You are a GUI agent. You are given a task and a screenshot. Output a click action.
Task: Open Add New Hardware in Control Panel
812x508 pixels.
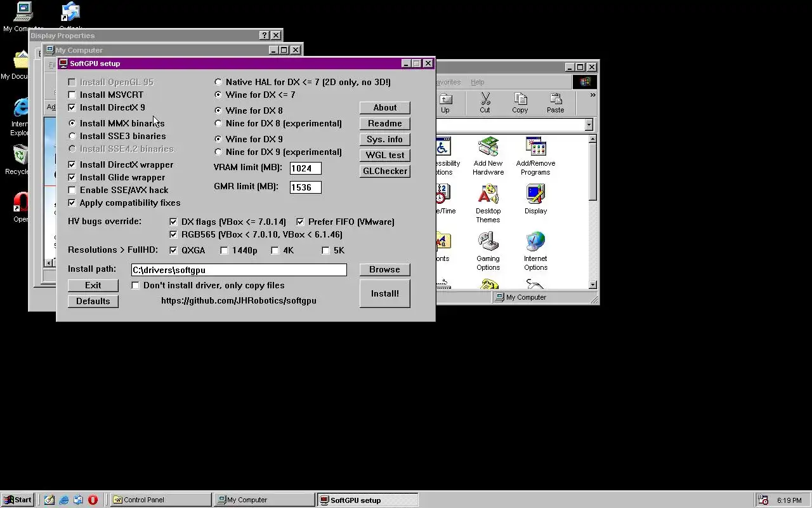pyautogui.click(x=488, y=156)
